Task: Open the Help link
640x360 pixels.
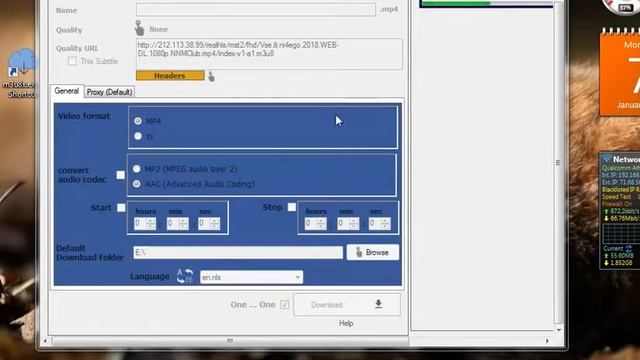Action: click(346, 323)
